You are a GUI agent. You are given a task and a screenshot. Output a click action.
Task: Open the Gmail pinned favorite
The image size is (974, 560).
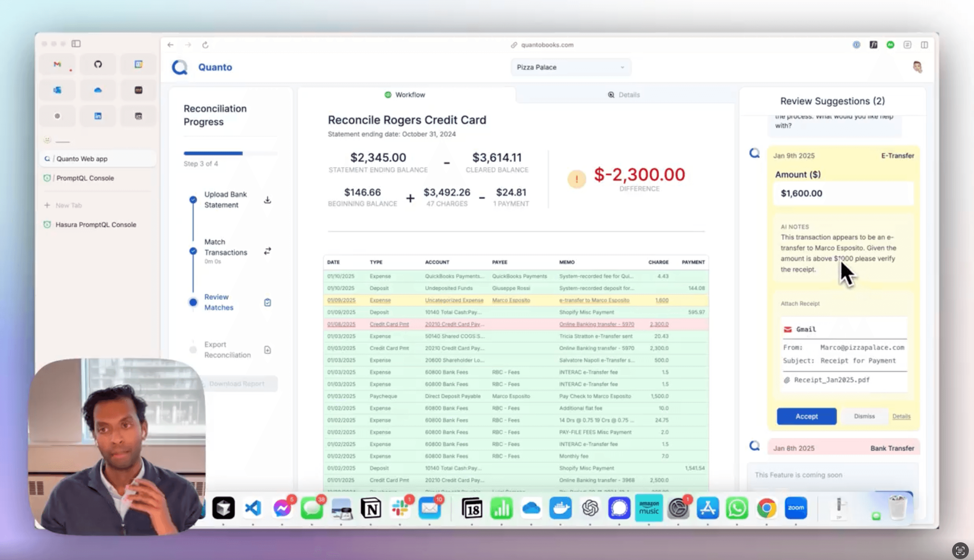[x=57, y=64]
